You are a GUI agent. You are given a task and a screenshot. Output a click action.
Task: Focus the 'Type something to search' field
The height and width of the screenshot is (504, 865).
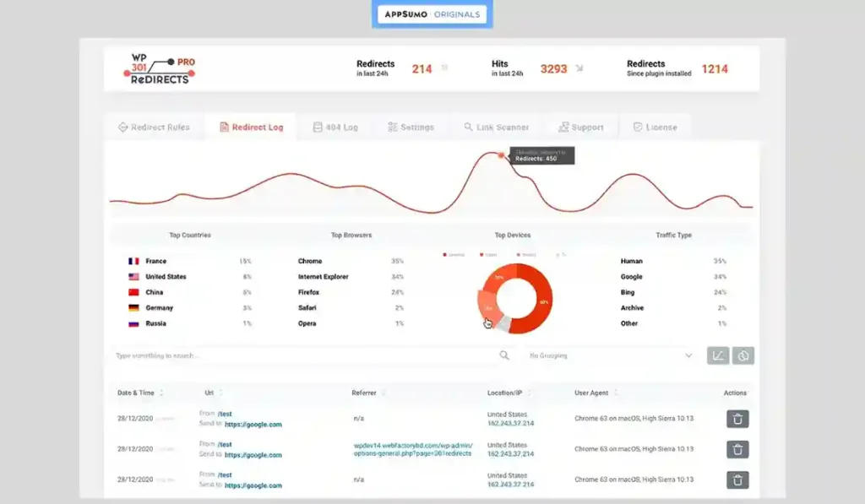(x=304, y=356)
